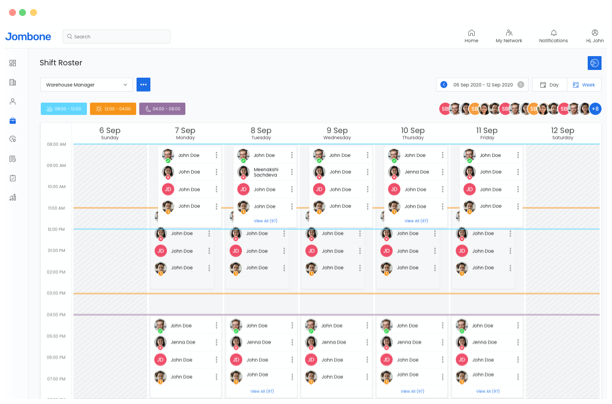
Task: Open options for Meenakshi Sachdeva on 8 Sep
Action: click(292, 172)
